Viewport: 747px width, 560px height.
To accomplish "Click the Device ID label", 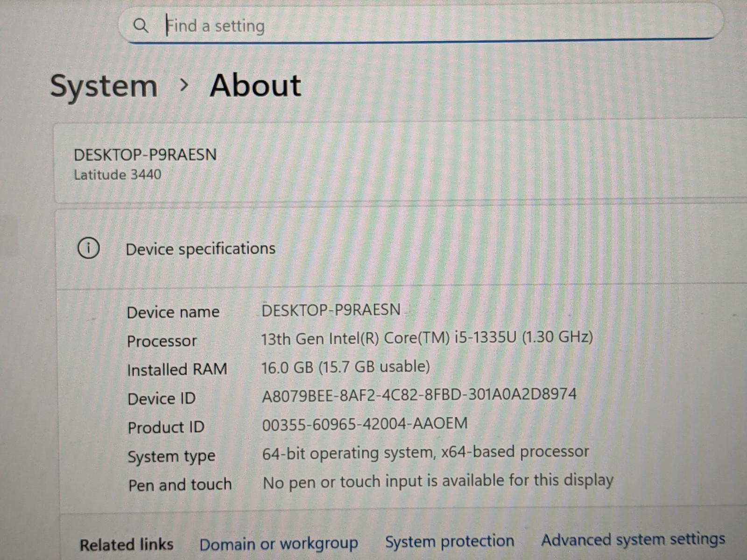I will 162,399.
